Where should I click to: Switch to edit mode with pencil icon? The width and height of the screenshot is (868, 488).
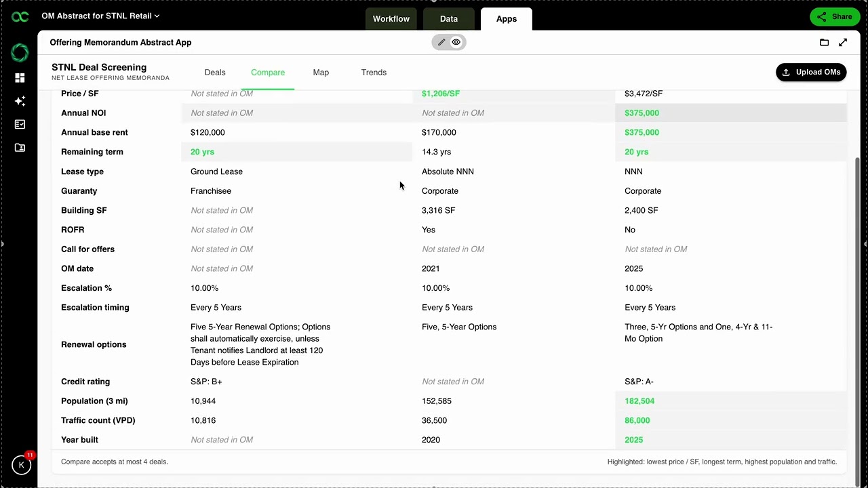coord(441,42)
